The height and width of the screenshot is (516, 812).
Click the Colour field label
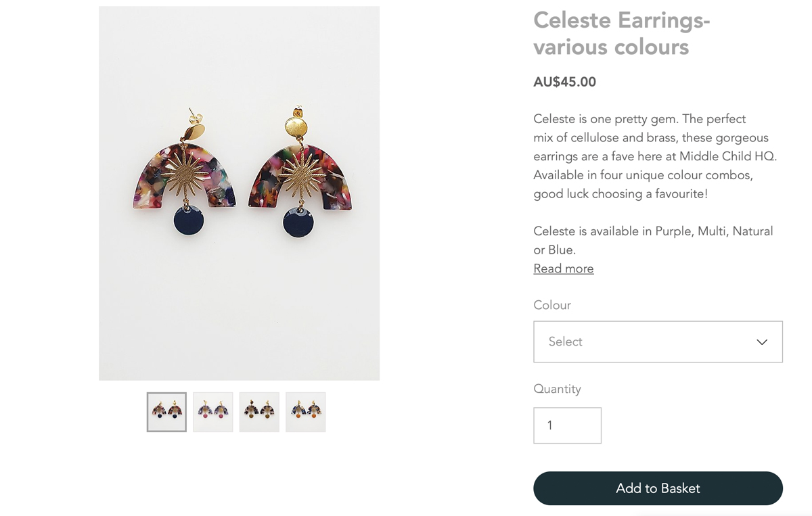[x=552, y=305]
